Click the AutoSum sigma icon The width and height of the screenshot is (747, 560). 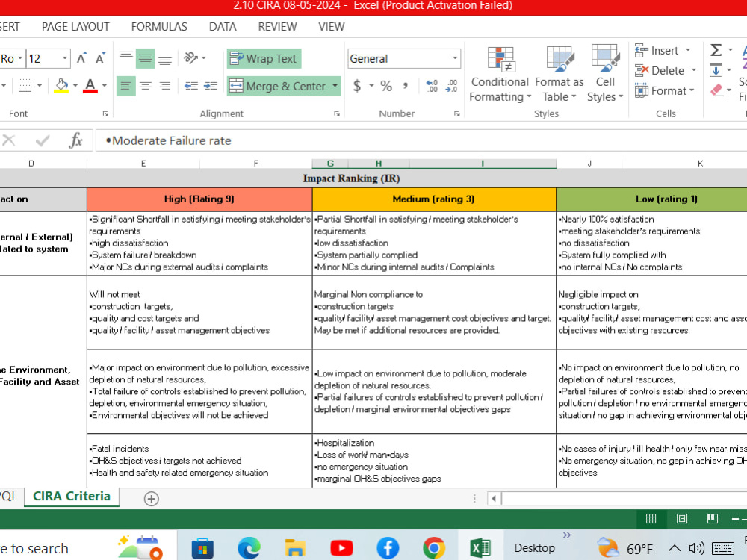tap(716, 50)
